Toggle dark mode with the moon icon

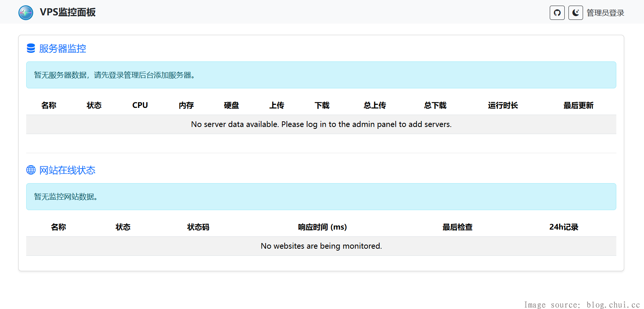click(x=576, y=13)
